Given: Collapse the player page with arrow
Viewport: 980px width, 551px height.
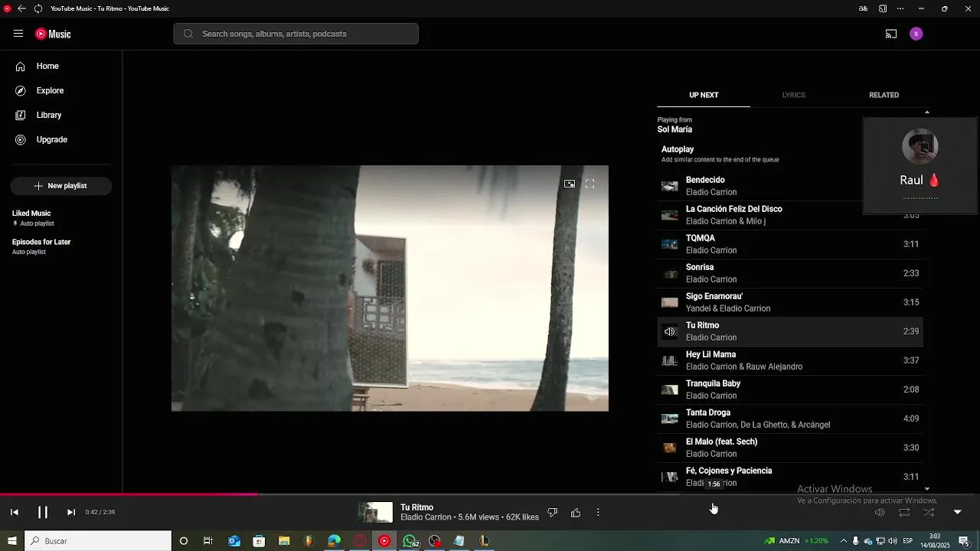Looking at the screenshot, I should click(x=957, y=513).
